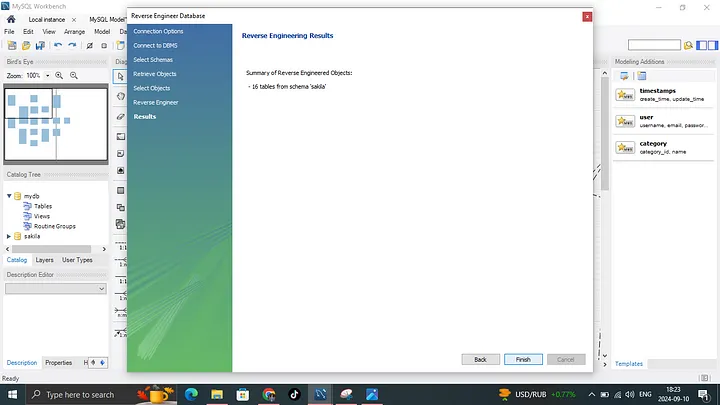The width and height of the screenshot is (720, 405).
Task: Zoom in on the Bird's Eye view
Action: (59, 75)
